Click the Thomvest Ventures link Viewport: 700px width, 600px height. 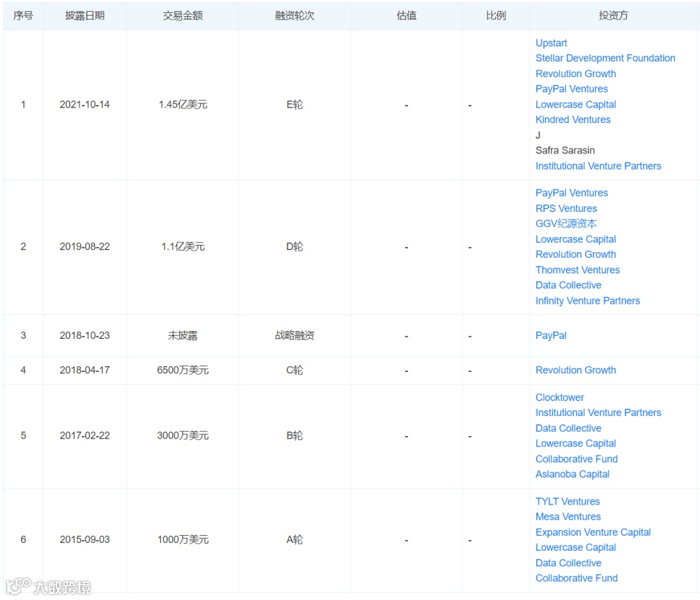point(577,270)
